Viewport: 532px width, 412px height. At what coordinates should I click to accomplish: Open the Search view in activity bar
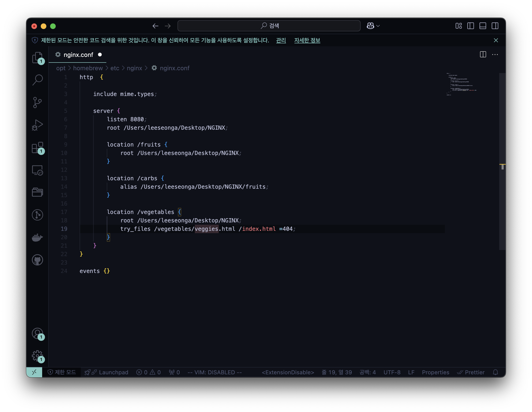(x=37, y=80)
